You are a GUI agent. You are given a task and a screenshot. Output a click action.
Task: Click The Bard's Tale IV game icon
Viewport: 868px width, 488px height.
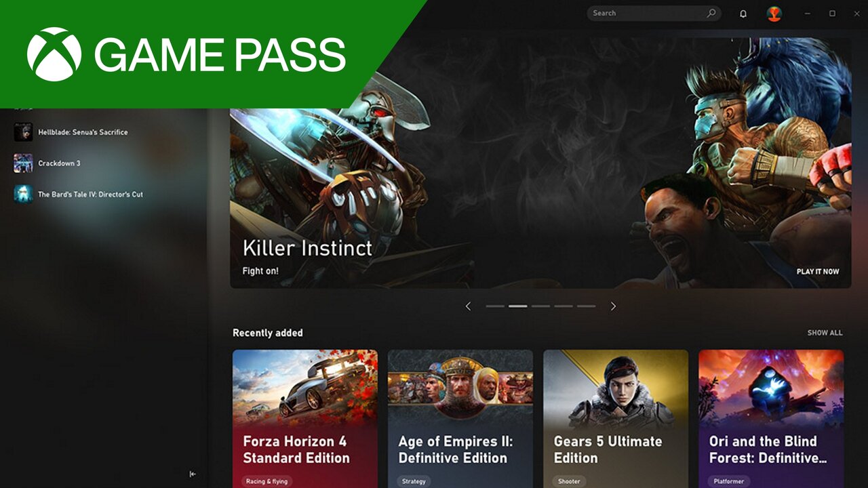[x=23, y=195]
